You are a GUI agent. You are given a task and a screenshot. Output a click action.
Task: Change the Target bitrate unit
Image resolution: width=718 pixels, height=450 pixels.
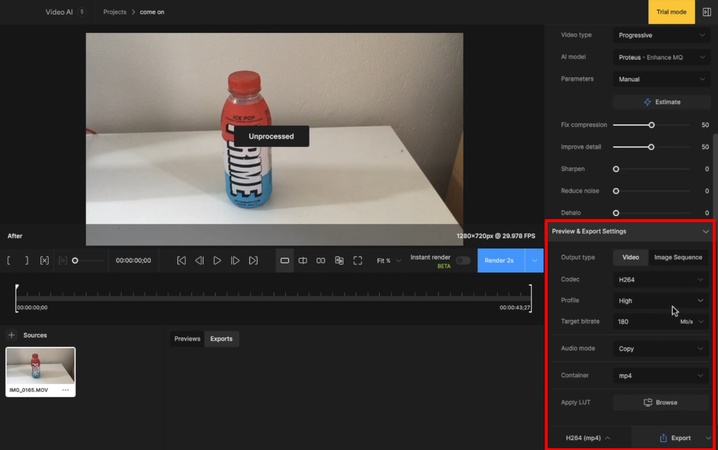[x=692, y=322]
